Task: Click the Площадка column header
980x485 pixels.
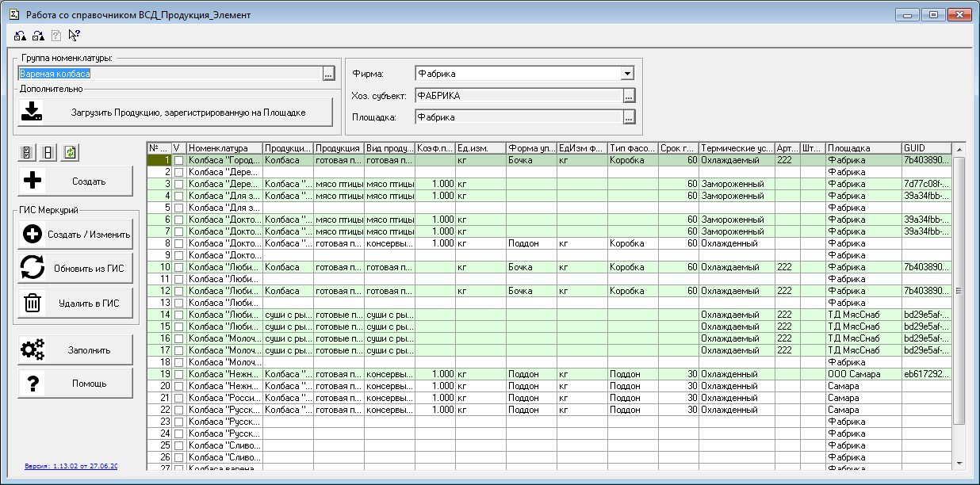Action: pos(863,148)
